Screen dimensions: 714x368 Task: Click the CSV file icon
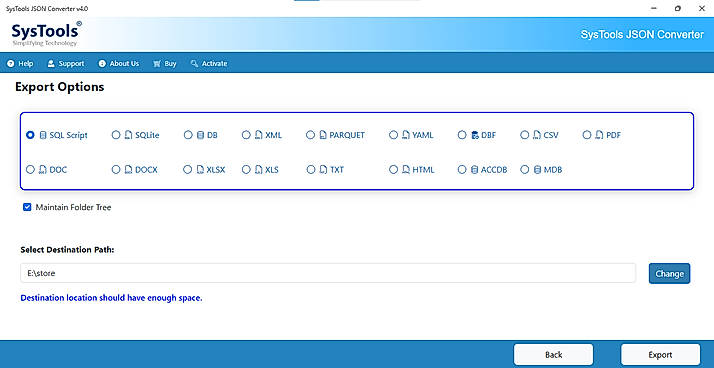coord(537,135)
